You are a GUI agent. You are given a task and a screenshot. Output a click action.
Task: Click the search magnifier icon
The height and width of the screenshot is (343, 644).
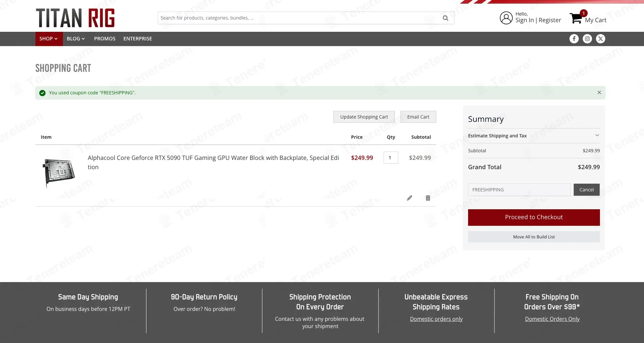click(446, 18)
